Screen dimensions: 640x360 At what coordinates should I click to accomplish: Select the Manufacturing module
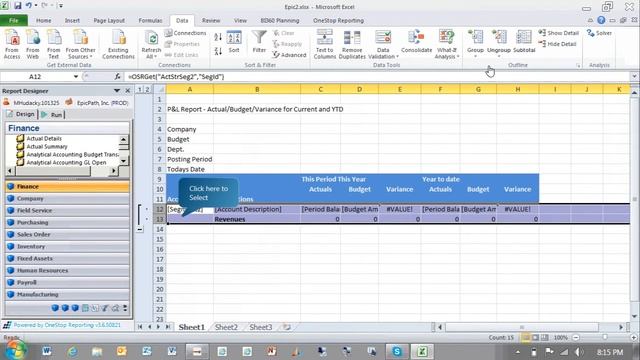[x=67, y=294]
